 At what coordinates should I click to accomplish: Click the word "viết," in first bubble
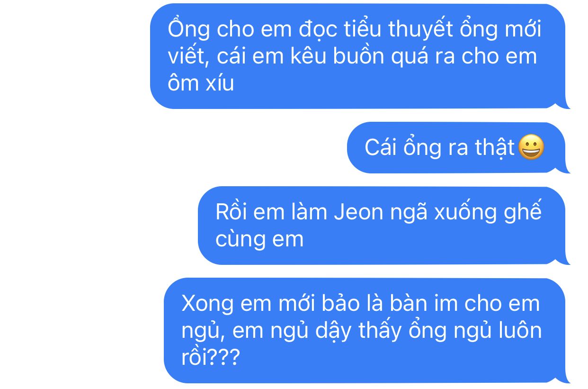click(x=189, y=56)
